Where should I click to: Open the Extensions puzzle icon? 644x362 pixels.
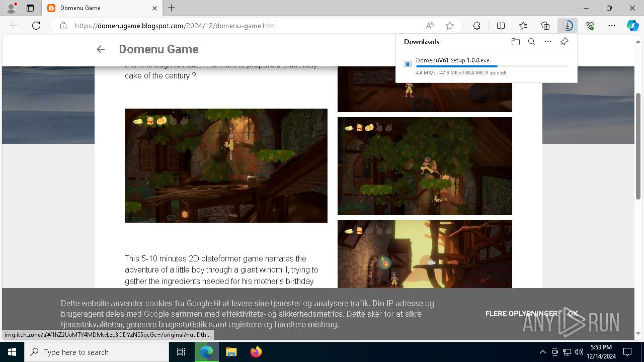(476, 26)
